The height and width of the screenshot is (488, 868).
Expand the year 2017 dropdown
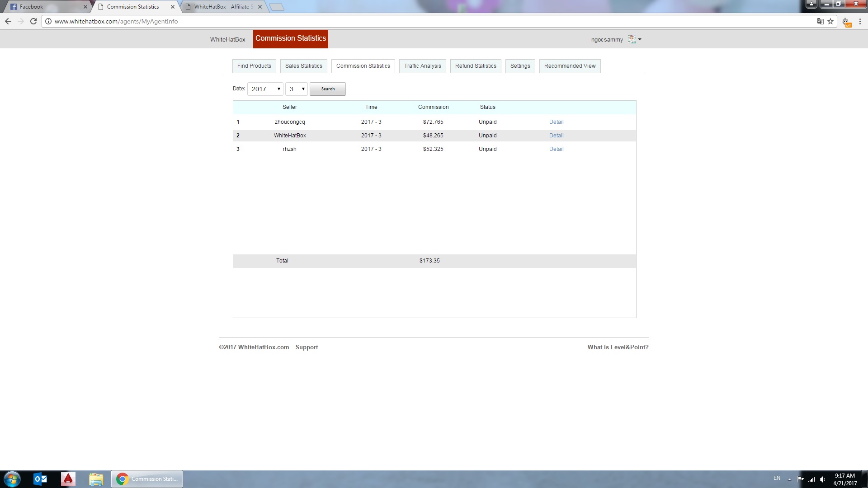pyautogui.click(x=265, y=89)
